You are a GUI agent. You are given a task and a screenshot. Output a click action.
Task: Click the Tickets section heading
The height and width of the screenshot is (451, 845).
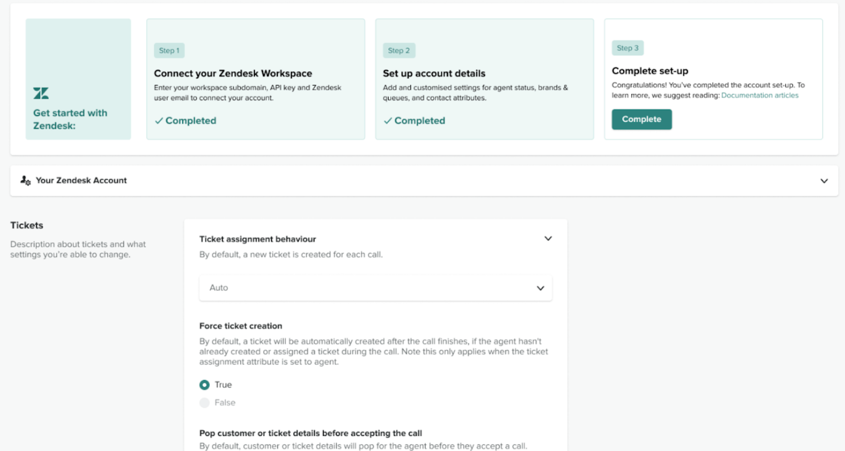coord(27,226)
